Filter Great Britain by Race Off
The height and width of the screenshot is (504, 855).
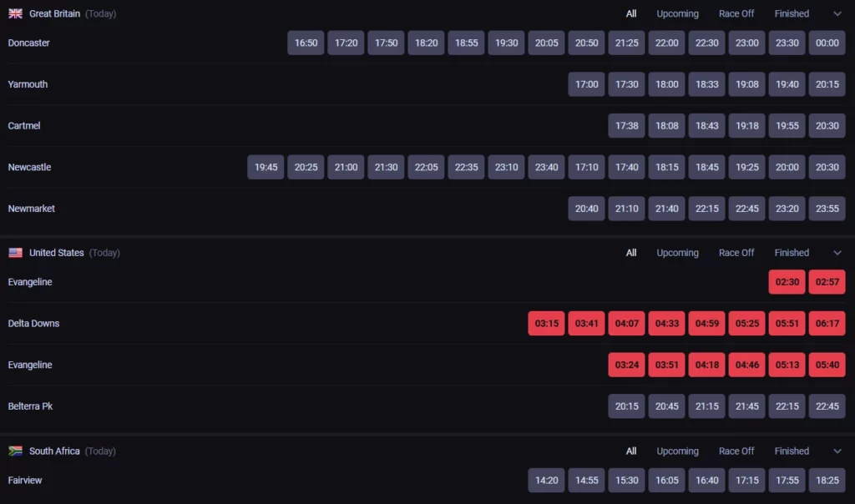click(736, 13)
